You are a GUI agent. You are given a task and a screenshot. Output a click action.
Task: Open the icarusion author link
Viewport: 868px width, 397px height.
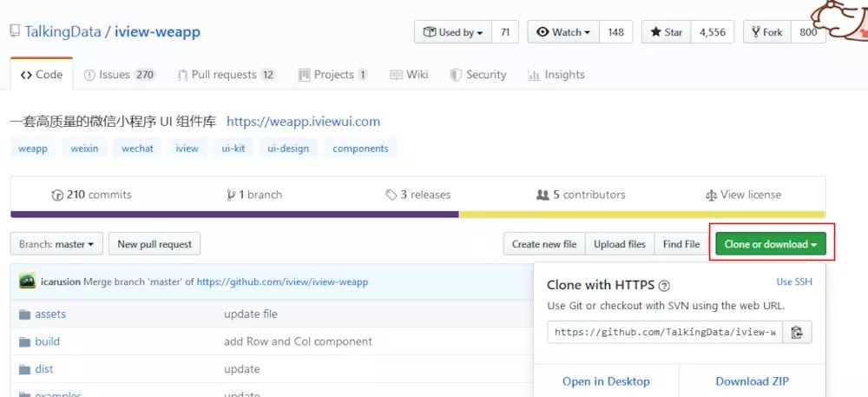[61, 281]
